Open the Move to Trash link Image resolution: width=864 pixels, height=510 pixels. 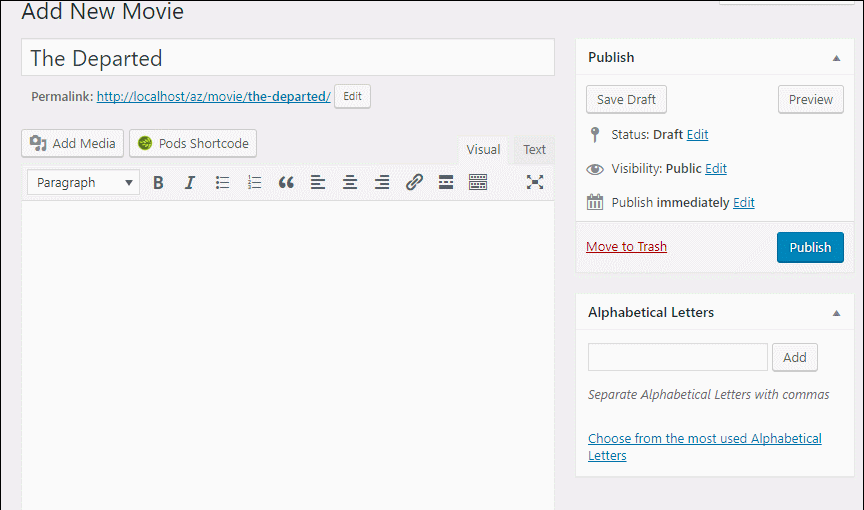[626, 247]
